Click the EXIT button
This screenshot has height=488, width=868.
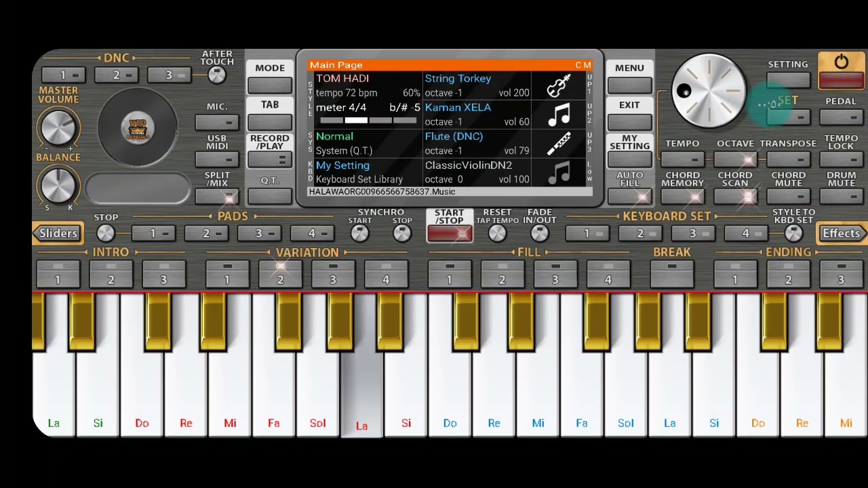pos(629,122)
